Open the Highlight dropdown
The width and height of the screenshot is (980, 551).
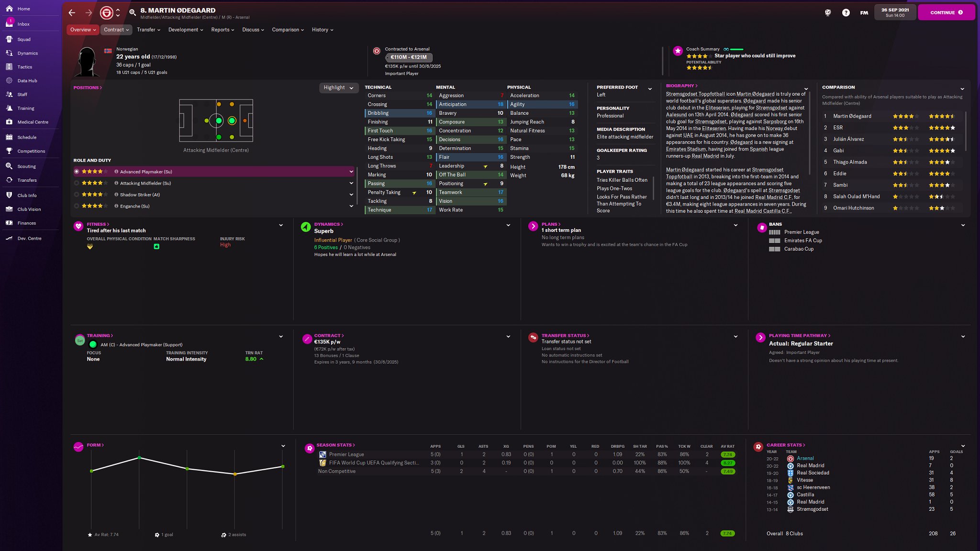[338, 88]
